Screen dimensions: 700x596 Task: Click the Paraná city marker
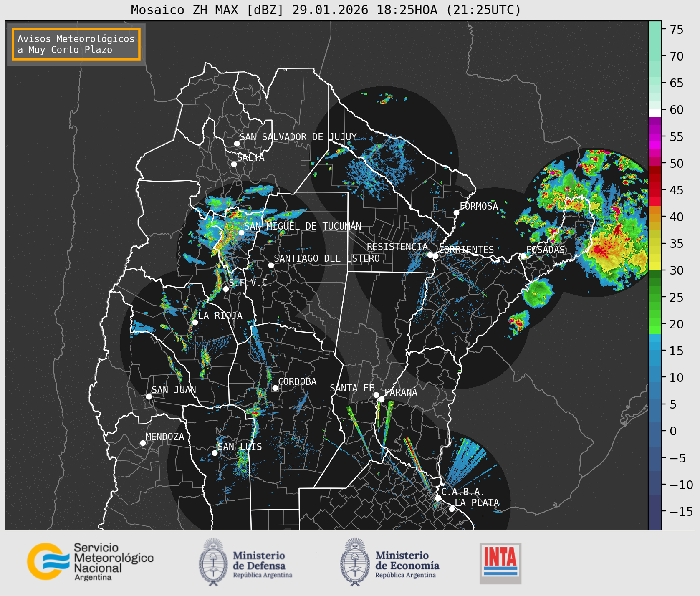pos(382,399)
